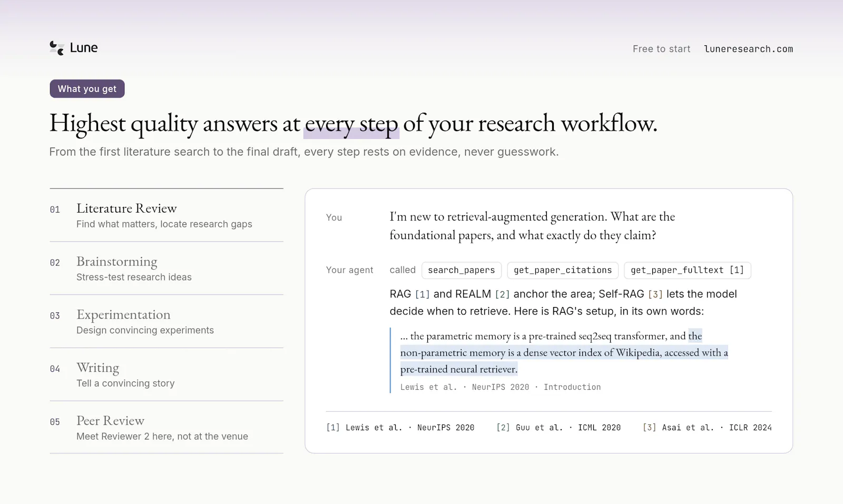Click the 'Design convincing experiments' subtitle
Viewport: 843px width, 504px height.
tap(145, 330)
